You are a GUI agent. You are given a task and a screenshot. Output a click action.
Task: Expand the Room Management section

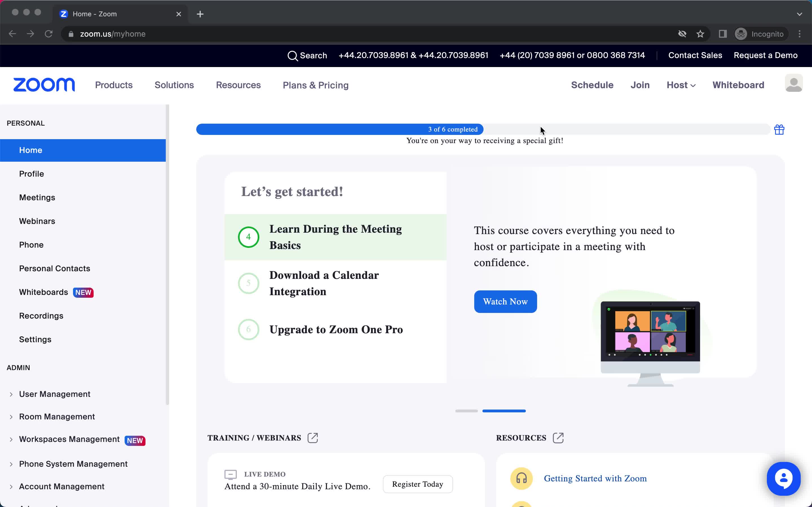[11, 417]
